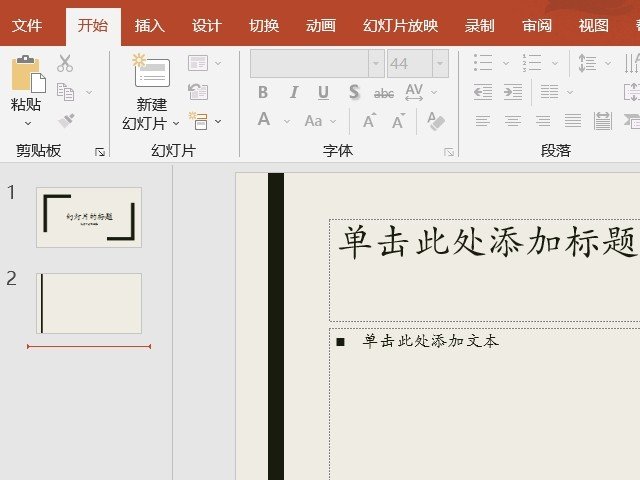Click the numbered list icon

[x=532, y=63]
